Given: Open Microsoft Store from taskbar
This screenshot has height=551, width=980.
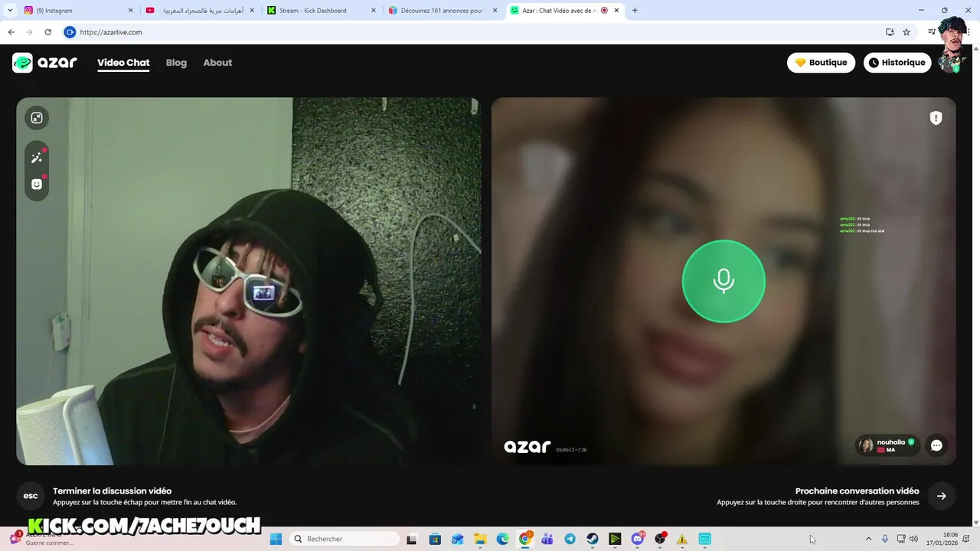Looking at the screenshot, I should point(435,539).
